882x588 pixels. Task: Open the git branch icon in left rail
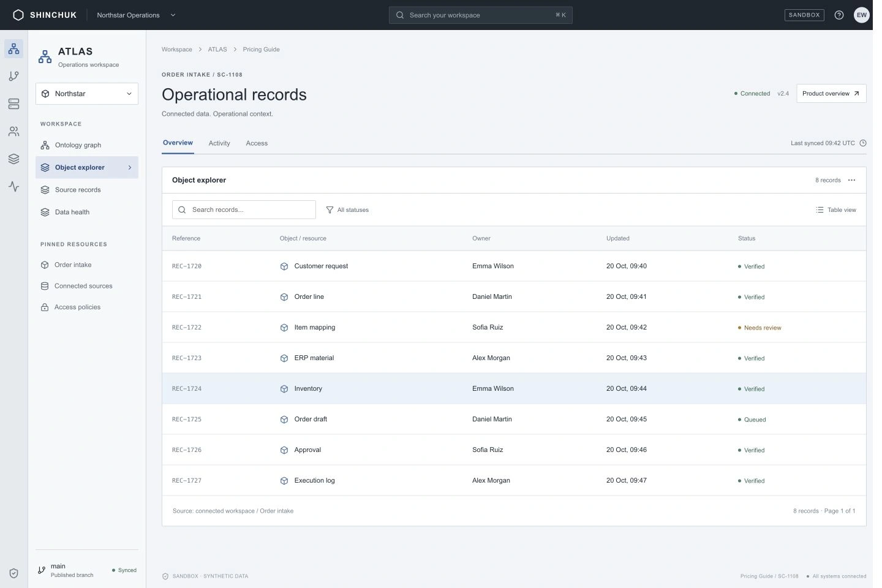click(13, 76)
